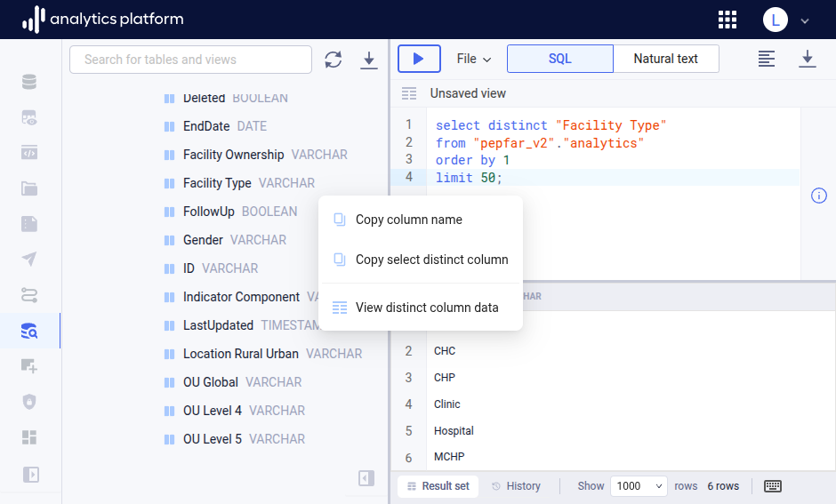Open the code editor sidebar icon

pyautogui.click(x=29, y=153)
